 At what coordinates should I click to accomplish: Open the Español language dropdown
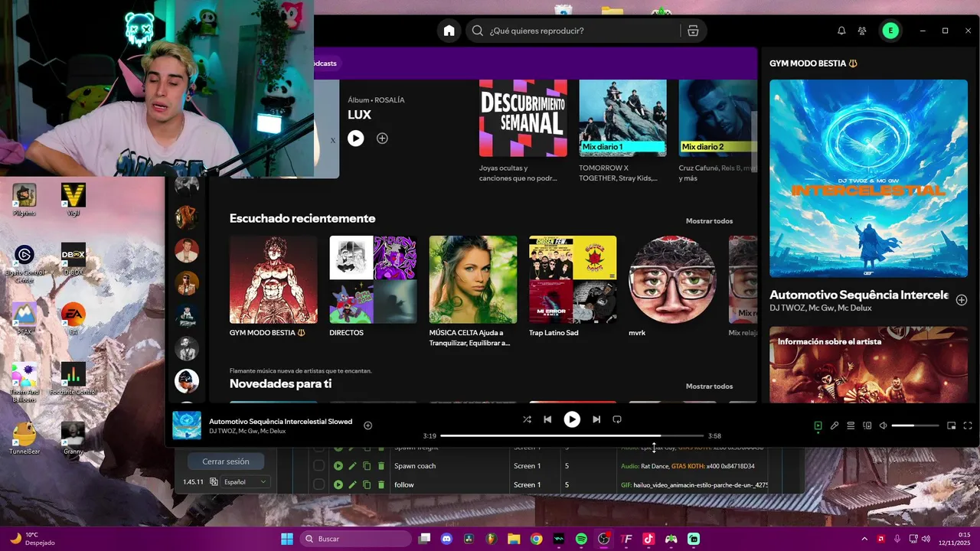coord(245,482)
